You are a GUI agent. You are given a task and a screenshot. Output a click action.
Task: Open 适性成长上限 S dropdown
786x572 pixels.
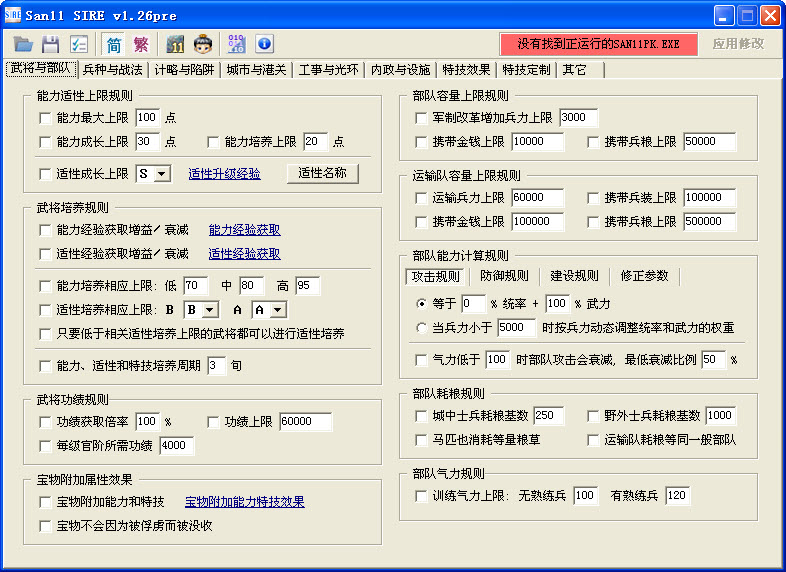[x=154, y=174]
